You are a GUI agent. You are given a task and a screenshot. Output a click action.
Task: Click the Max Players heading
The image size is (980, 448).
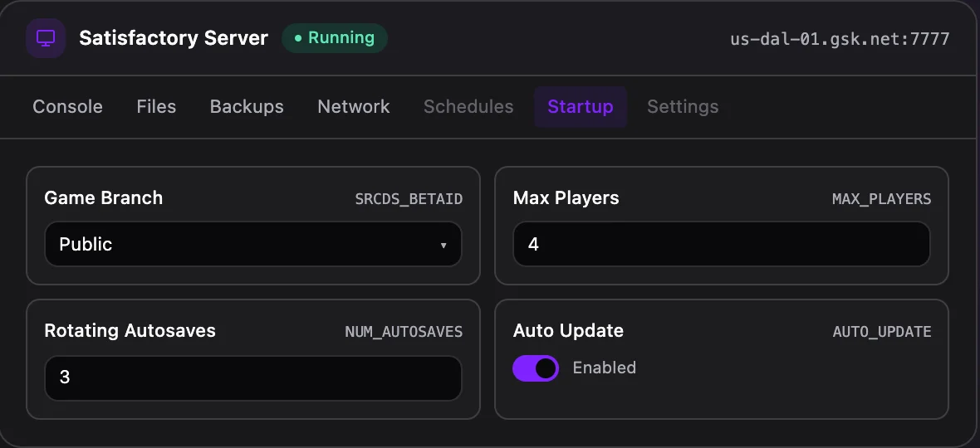pyautogui.click(x=566, y=197)
